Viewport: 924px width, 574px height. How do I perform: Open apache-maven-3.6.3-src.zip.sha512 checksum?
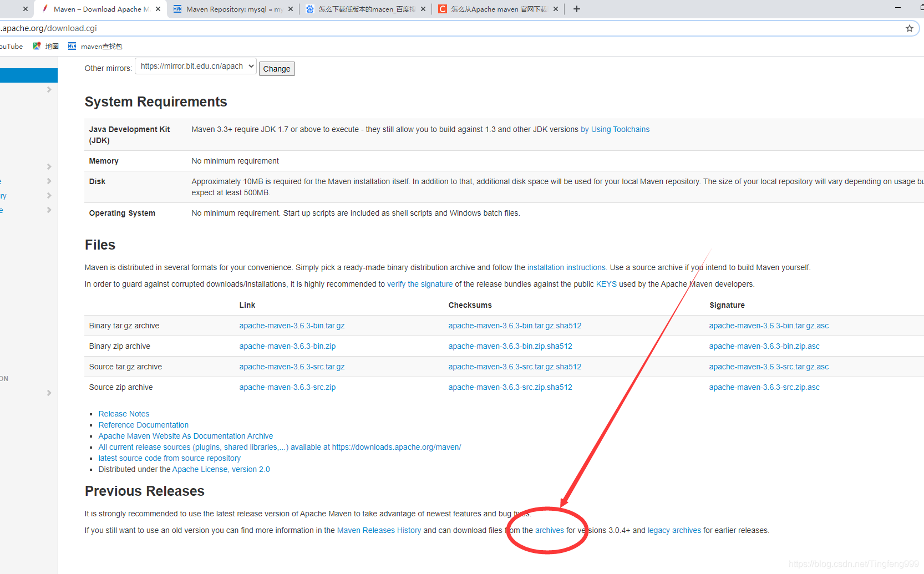tap(510, 387)
